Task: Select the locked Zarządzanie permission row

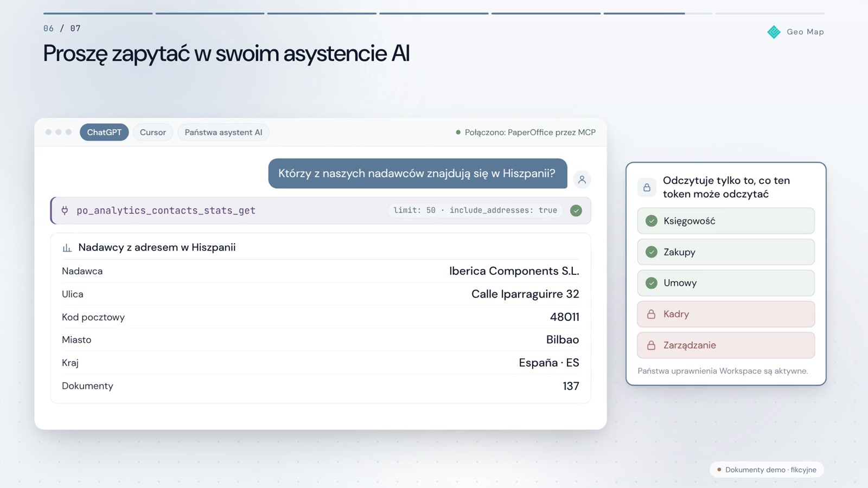Action: pyautogui.click(x=726, y=345)
